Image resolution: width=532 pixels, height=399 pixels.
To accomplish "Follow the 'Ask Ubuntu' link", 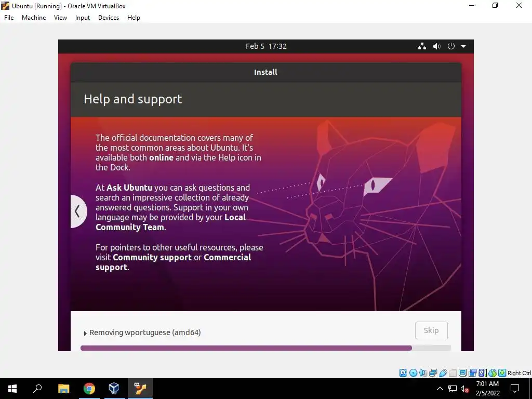I will coord(129,188).
